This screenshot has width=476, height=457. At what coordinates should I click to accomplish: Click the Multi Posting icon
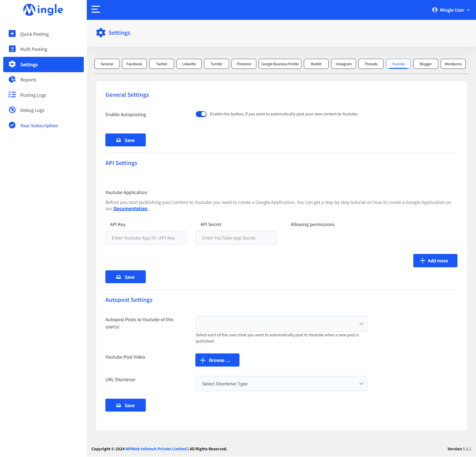click(12, 49)
